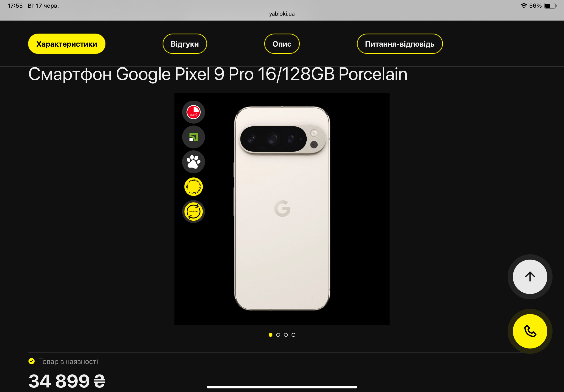Tap the Pixel 9 Pro product photo

coord(282,208)
